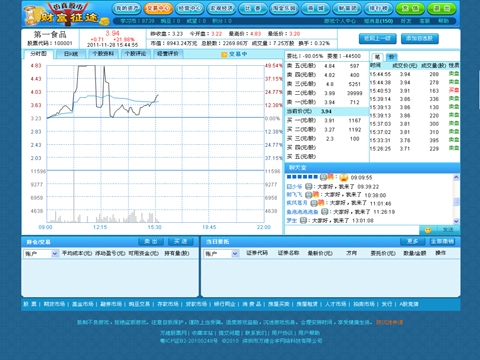
Task: Click the 添加自选股 button
Action: [419, 39]
